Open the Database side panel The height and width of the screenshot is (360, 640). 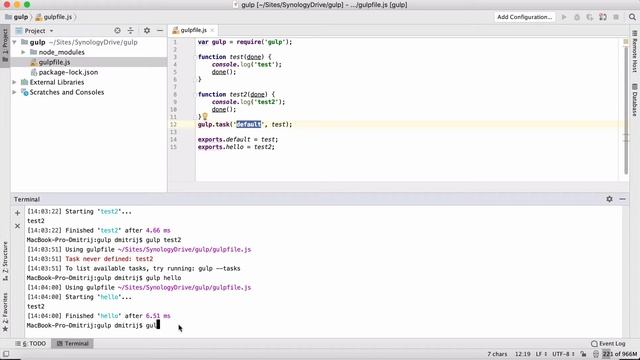point(635,100)
